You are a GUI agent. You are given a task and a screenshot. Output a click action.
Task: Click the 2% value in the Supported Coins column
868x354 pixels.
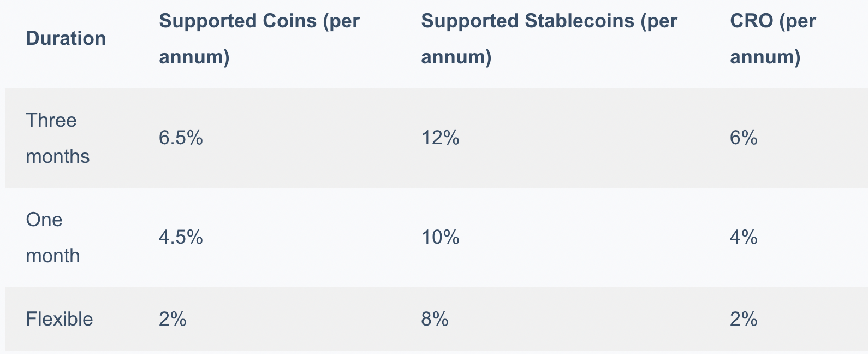(173, 319)
